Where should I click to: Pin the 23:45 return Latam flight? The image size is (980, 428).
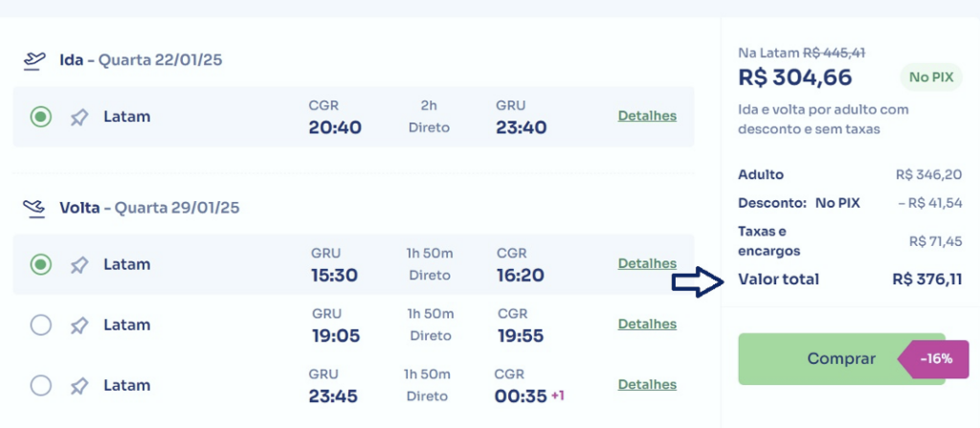tap(79, 386)
